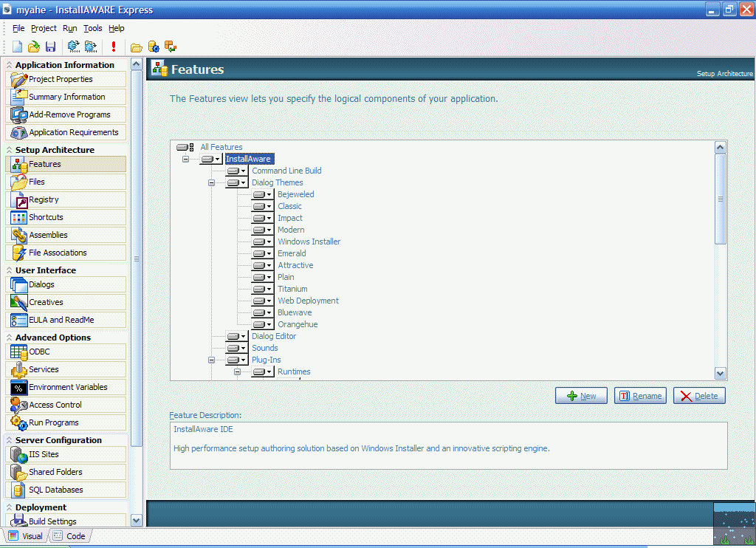Open install-state dropdown for Bejeweled feature
756x548 pixels.
[269, 194]
